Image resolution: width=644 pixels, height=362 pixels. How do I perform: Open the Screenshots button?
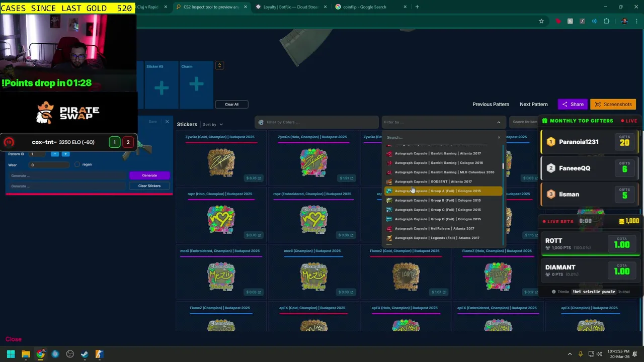pos(613,104)
